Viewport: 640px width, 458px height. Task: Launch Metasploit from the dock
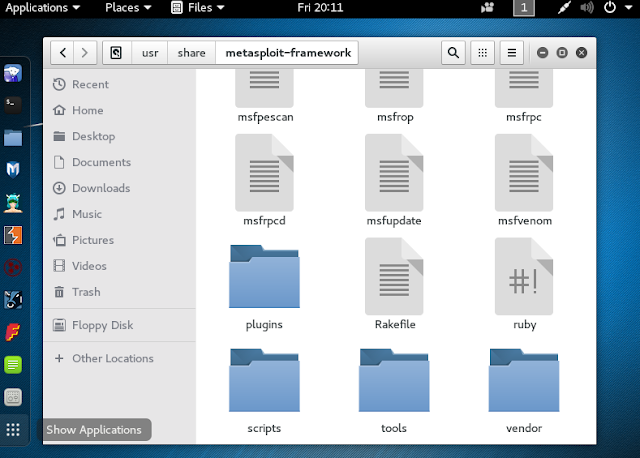(x=13, y=170)
